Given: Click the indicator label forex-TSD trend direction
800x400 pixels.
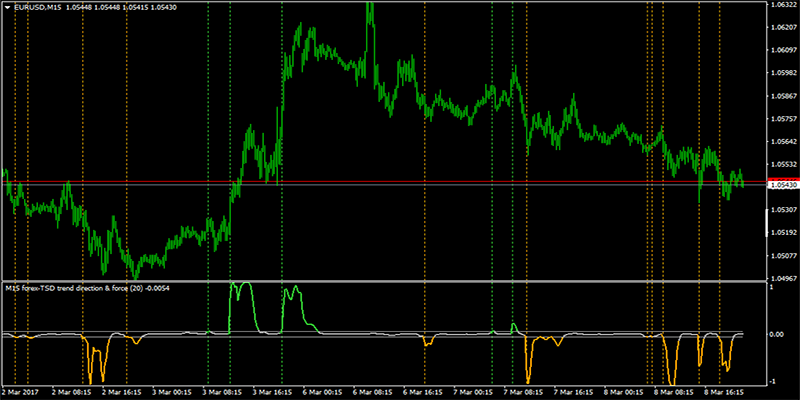Looking at the screenshot, I should pos(90,287).
